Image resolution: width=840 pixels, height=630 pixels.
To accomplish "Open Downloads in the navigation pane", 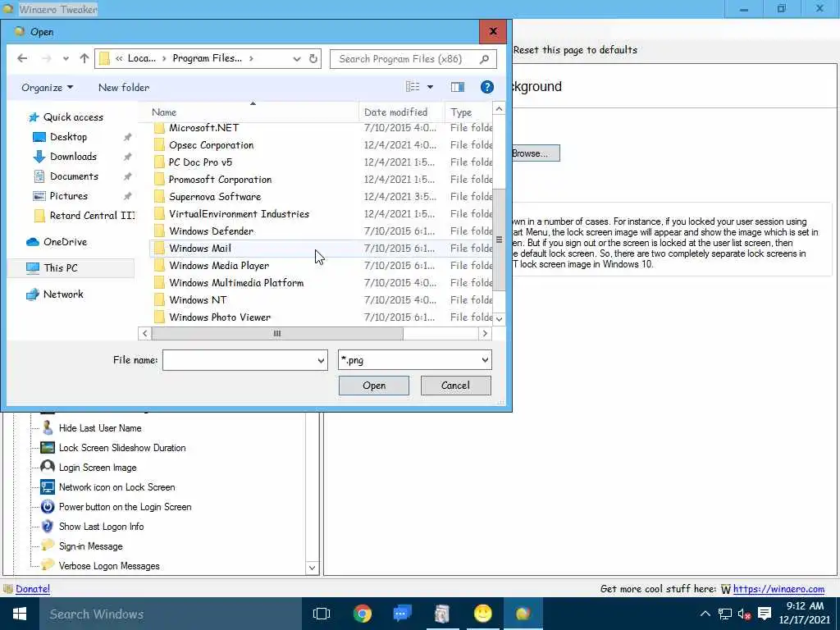I will [x=73, y=157].
